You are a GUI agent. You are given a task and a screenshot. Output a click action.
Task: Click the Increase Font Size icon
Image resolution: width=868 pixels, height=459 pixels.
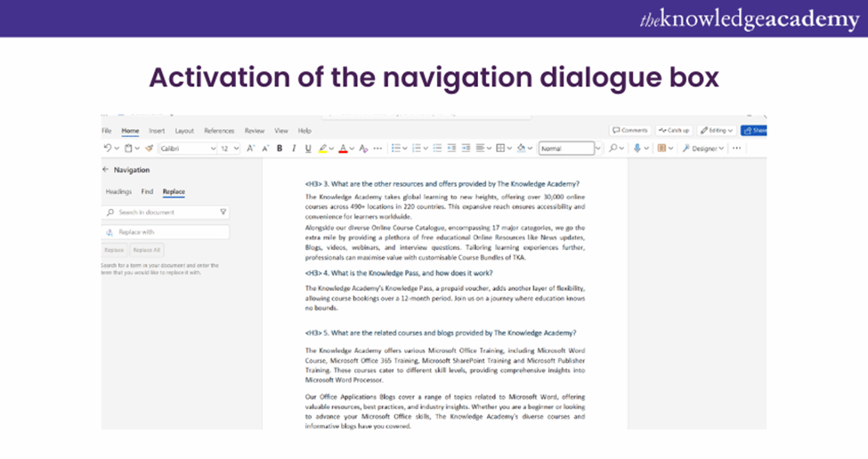pyautogui.click(x=251, y=149)
